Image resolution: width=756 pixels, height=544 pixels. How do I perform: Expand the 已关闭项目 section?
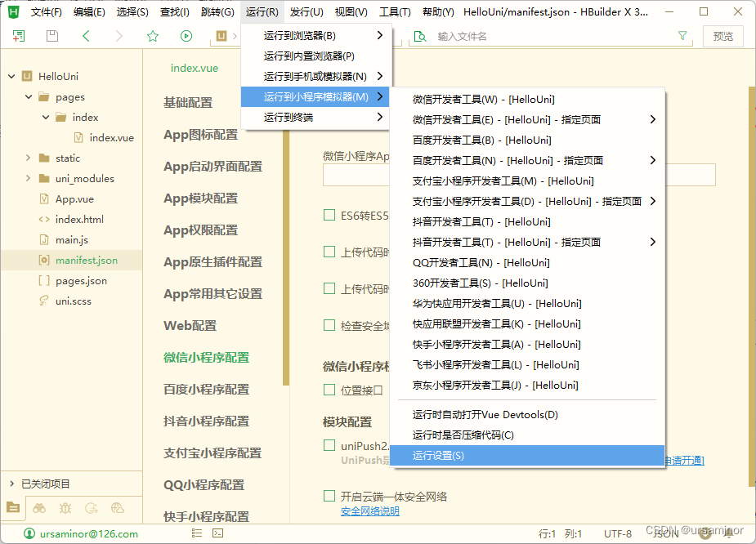(x=11, y=484)
